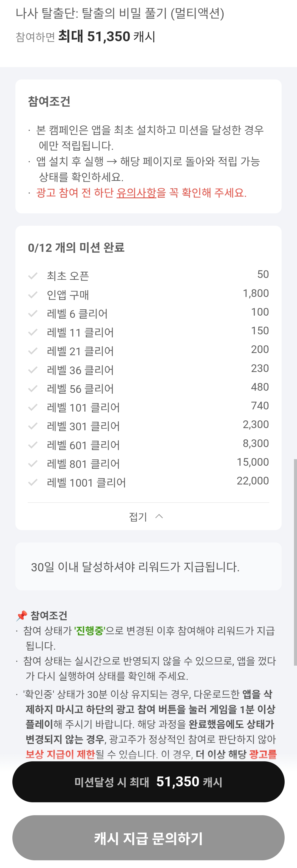Screen dimensions: 297x868
Task: Open the underlined 유의사항 link
Action: click(x=136, y=193)
